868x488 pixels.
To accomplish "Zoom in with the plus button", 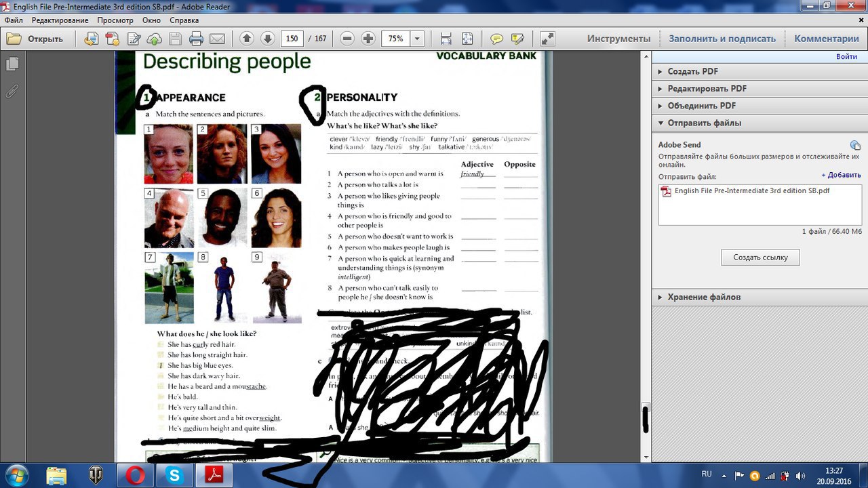I will pyautogui.click(x=368, y=39).
